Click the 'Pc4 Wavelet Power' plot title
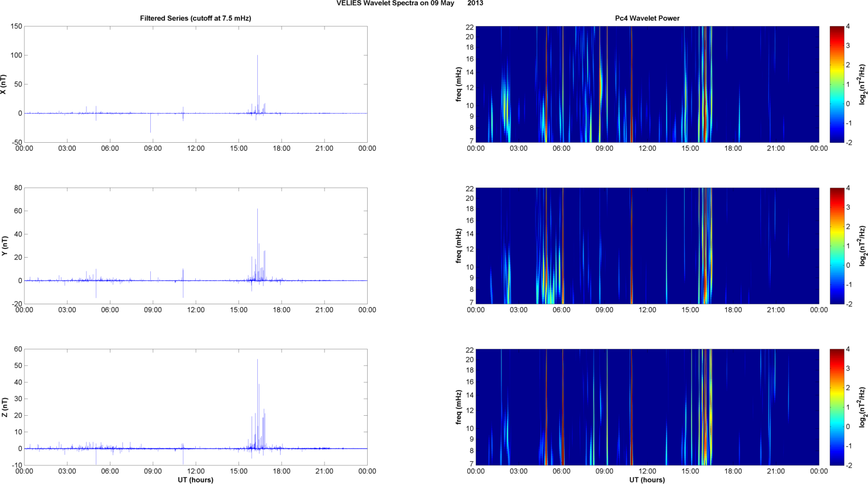Image resolution: width=868 pixels, height=484 pixels. tap(647, 18)
